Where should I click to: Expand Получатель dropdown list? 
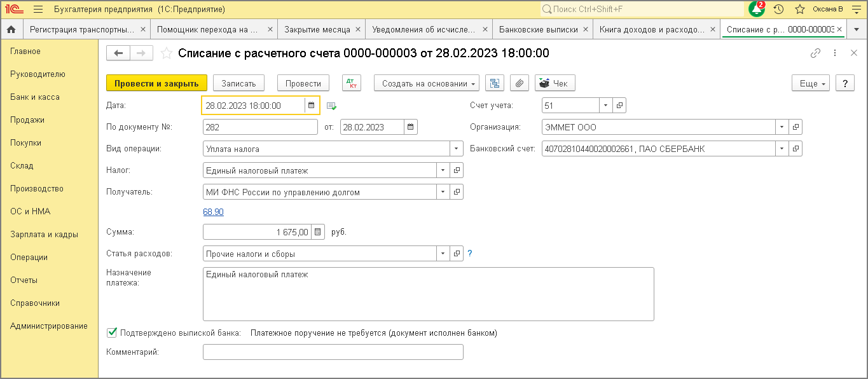pos(444,192)
